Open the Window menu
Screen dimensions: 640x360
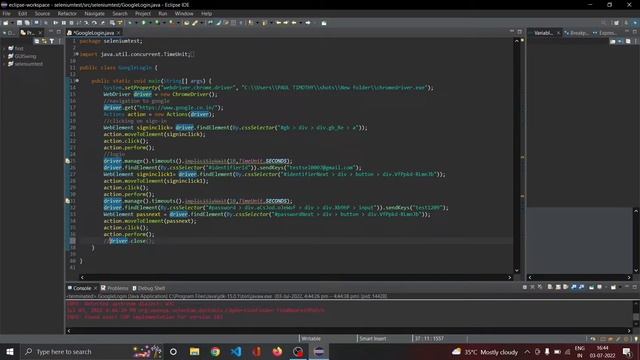tap(184, 13)
